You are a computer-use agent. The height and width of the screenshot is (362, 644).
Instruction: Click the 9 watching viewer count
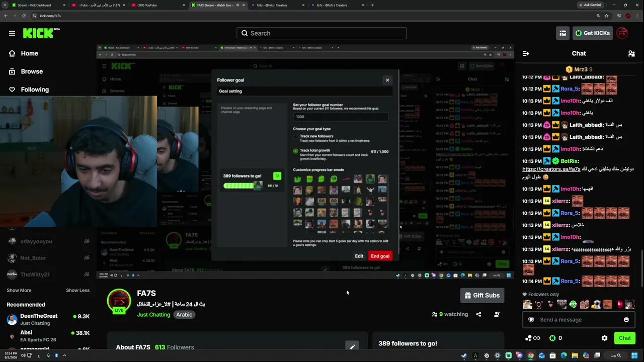pyautogui.click(x=450, y=314)
